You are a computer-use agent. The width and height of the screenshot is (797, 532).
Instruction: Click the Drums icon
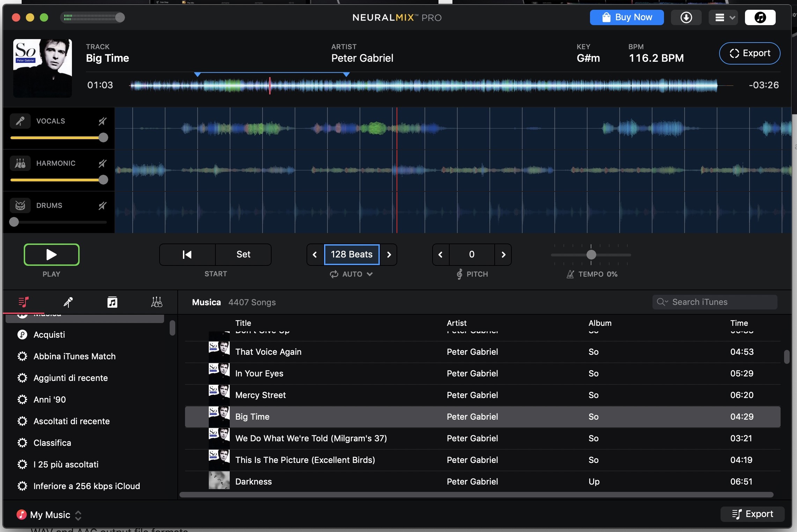click(20, 205)
